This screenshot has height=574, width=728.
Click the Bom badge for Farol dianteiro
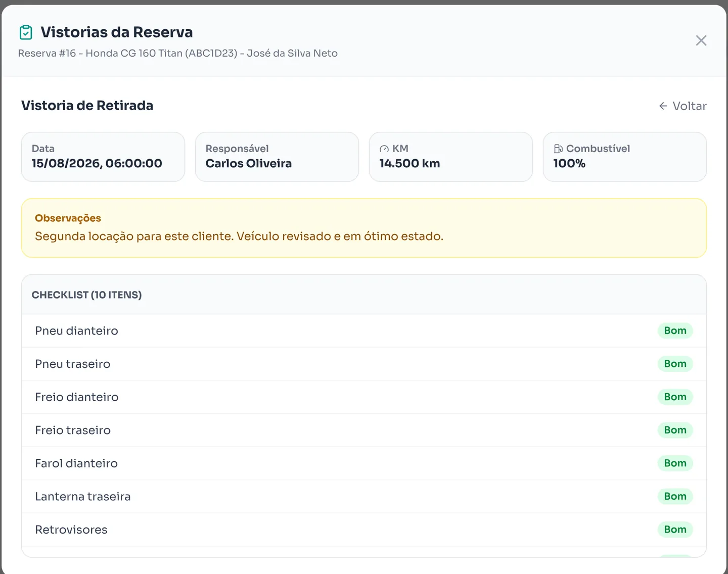coord(675,463)
